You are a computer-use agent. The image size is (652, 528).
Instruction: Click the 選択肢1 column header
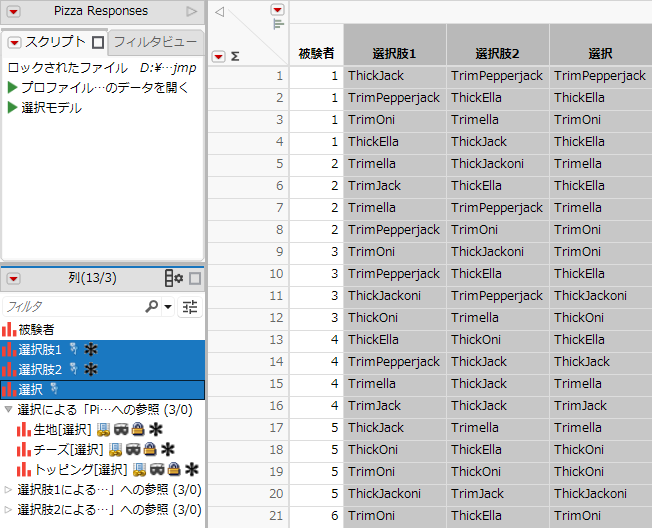pyautogui.click(x=395, y=45)
